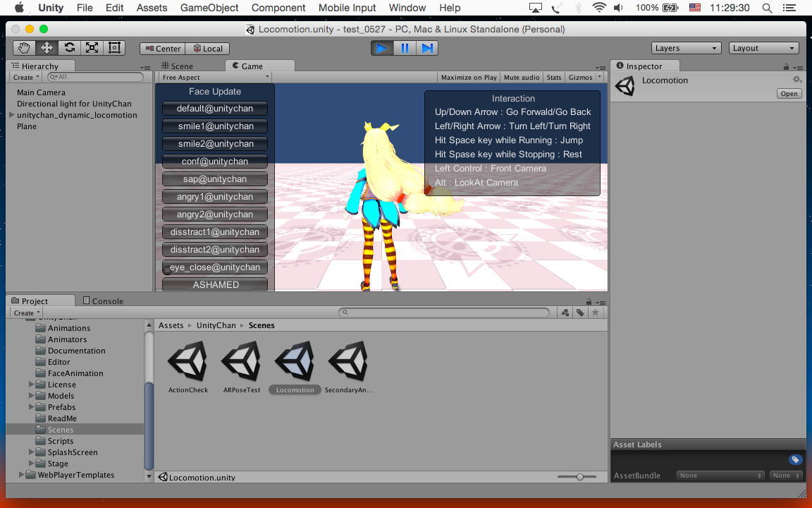
Task: Toggle Gizmos in Game view
Action: coord(580,77)
